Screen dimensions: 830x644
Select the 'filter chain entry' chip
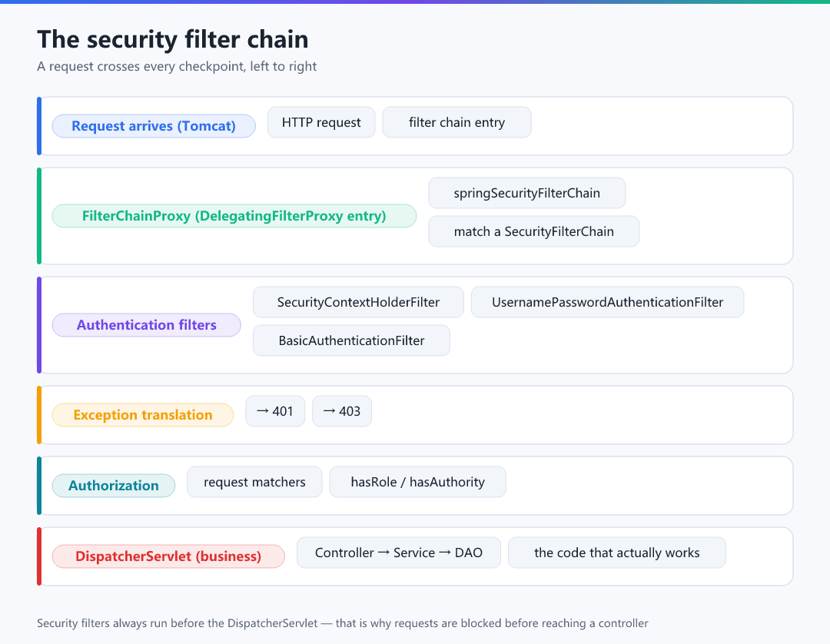point(456,122)
